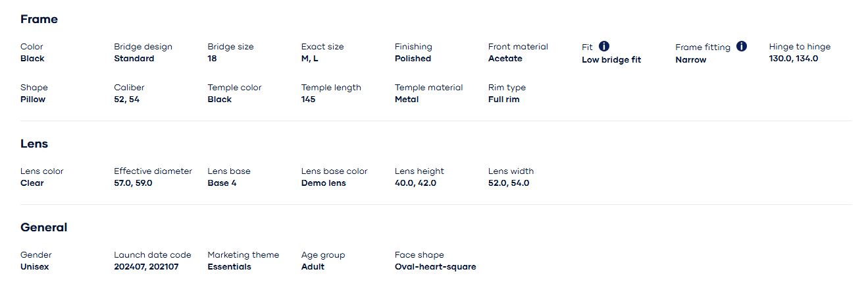
Task: Click the Hinge to hinge measurement value
Action: click(x=793, y=59)
